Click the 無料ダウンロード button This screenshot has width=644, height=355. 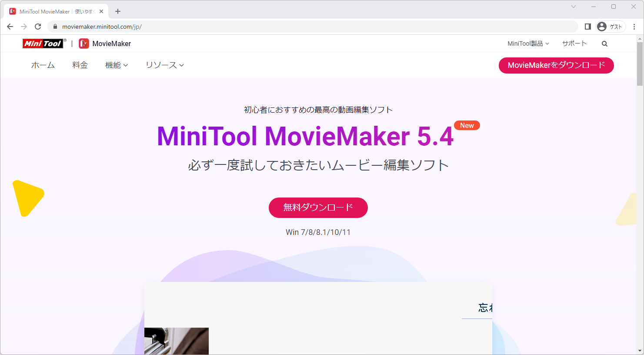click(318, 208)
